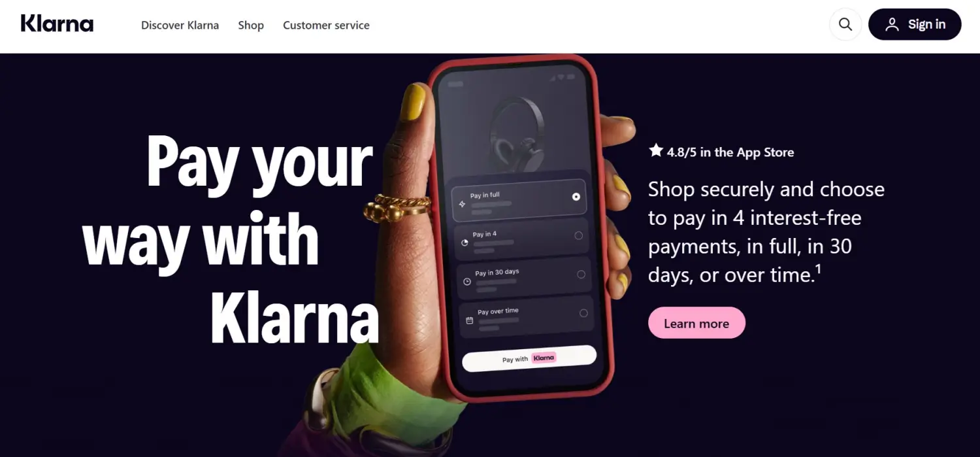
Task: Click the Klarna logo in header
Action: (57, 24)
